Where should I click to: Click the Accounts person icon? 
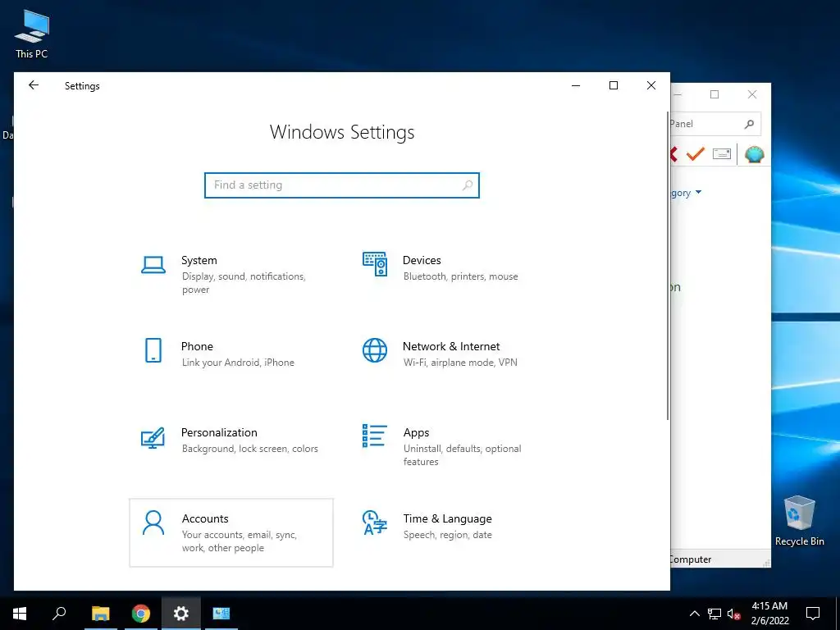point(153,523)
